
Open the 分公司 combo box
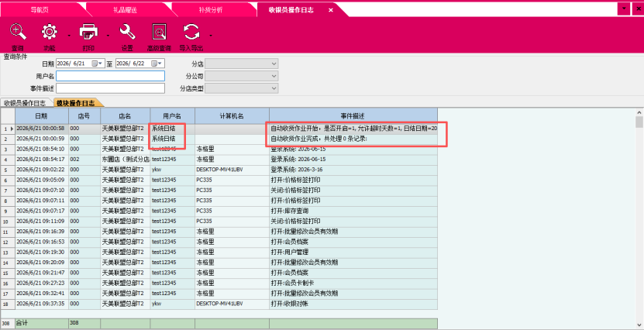tap(242, 76)
